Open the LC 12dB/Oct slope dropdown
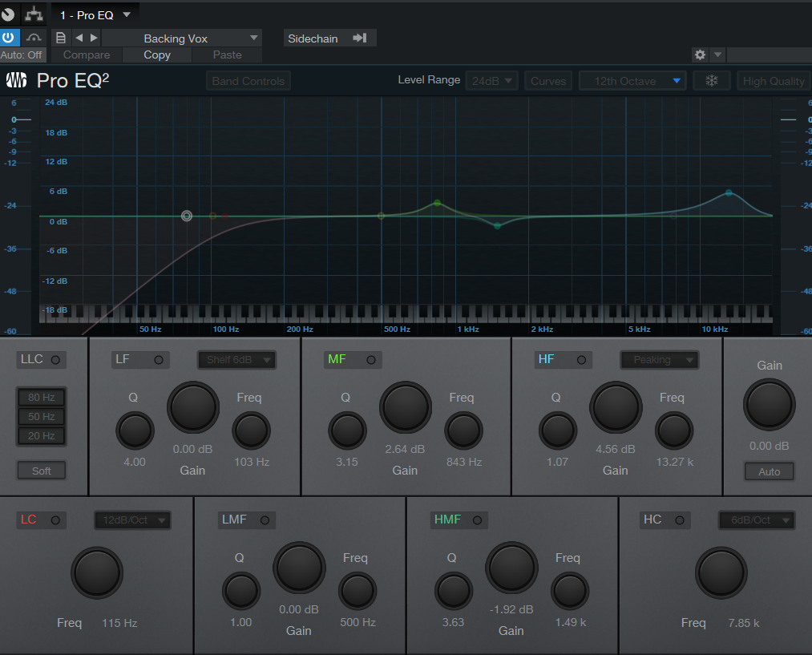The image size is (812, 655). (132, 520)
